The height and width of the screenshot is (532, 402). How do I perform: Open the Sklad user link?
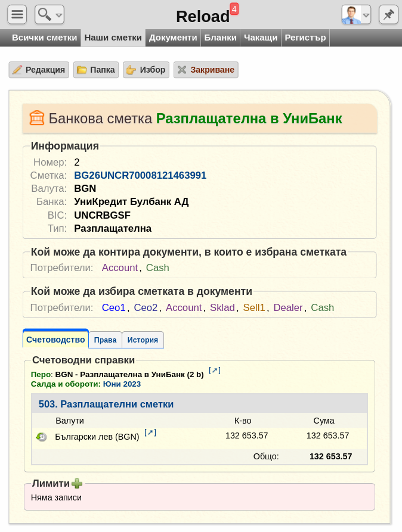(222, 307)
